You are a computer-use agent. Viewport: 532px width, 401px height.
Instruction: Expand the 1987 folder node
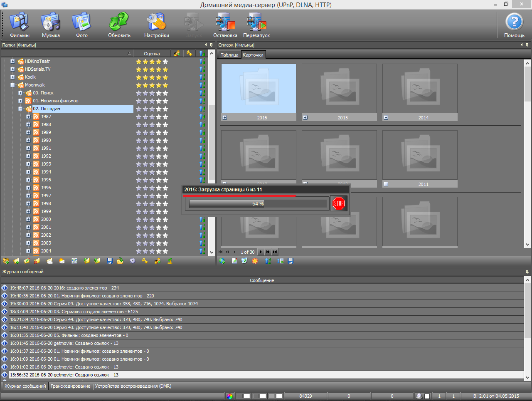point(28,117)
